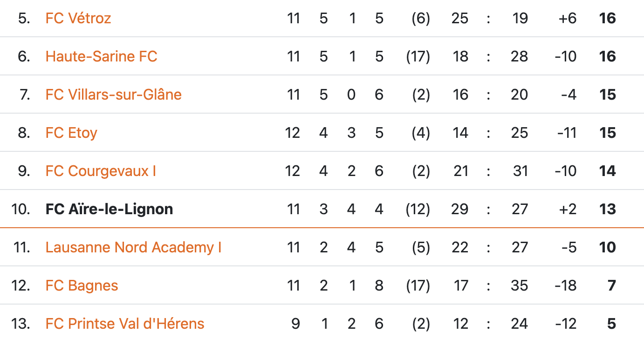Screen dimensions: 644x339
Task: Click FC Courgevaux I's 14 points total
Action: pyautogui.click(x=608, y=171)
